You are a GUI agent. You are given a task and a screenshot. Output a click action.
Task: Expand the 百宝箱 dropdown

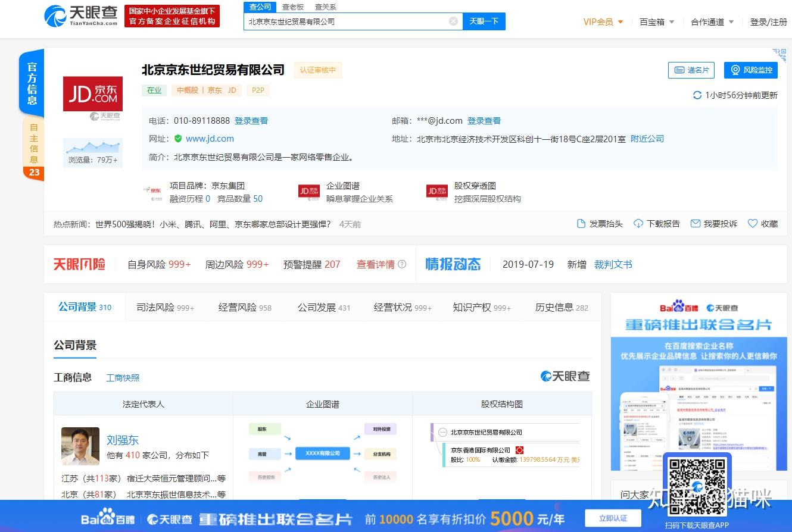pos(657,22)
